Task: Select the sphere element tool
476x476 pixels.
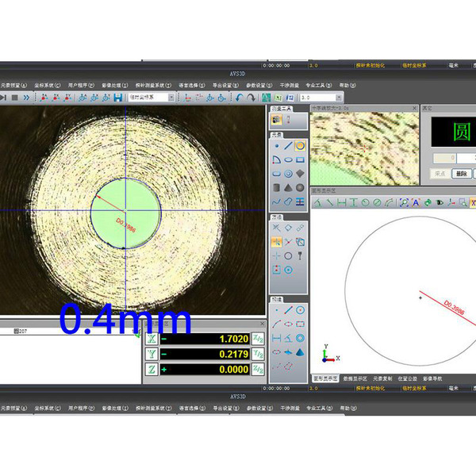Action: (300, 187)
